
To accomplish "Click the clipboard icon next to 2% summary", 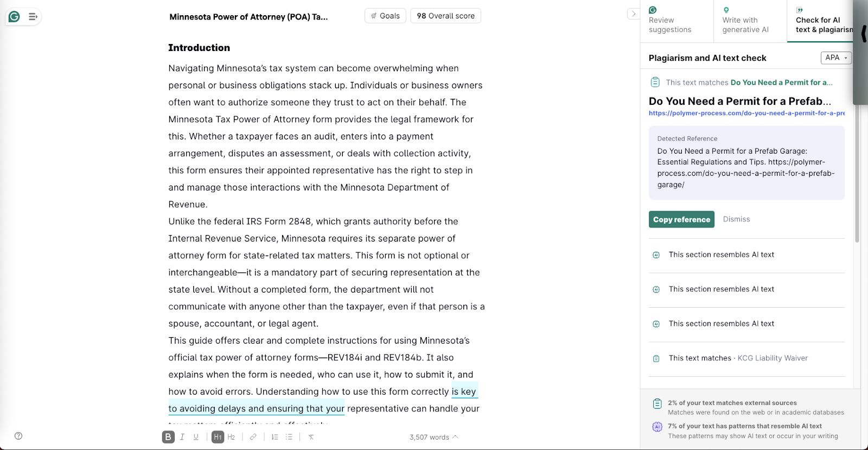I will tap(657, 403).
